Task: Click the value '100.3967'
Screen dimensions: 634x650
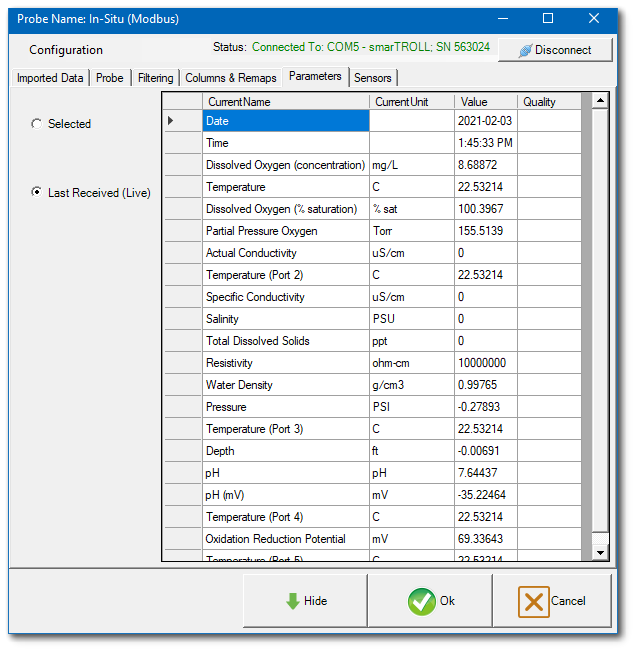Action: [x=486, y=209]
